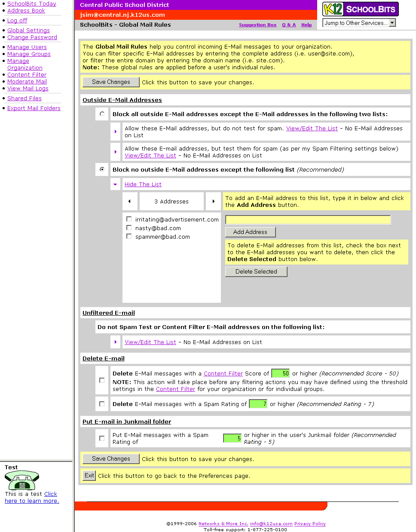The image size is (416, 532).
Task: Open View Mail Logs in sidebar
Action: tap(28, 88)
